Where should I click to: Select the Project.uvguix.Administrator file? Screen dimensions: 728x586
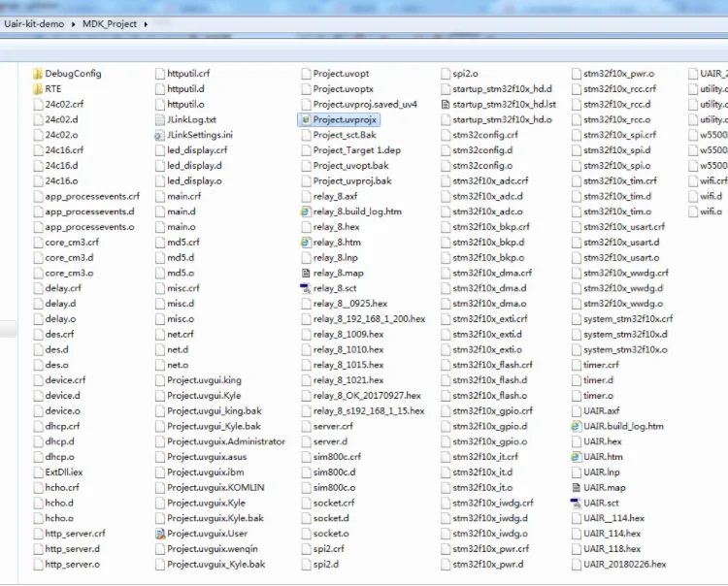tap(226, 441)
